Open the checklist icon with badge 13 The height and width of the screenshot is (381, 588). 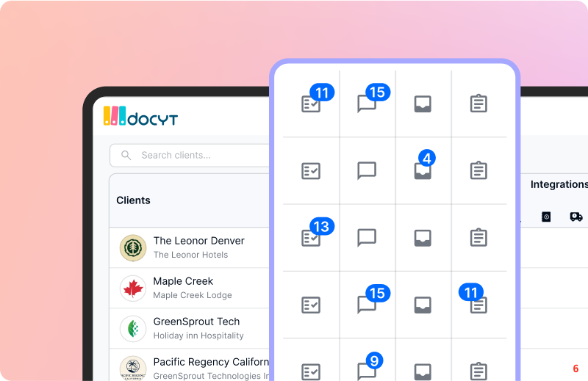coord(311,238)
